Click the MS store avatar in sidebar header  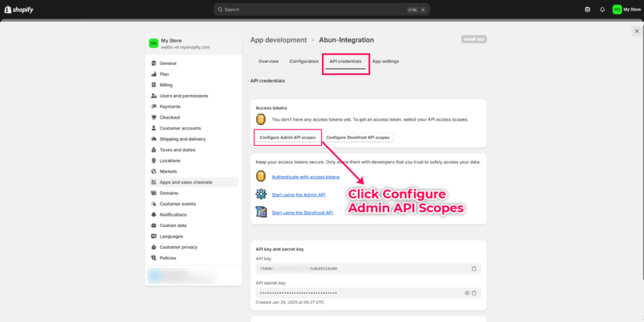pos(153,43)
